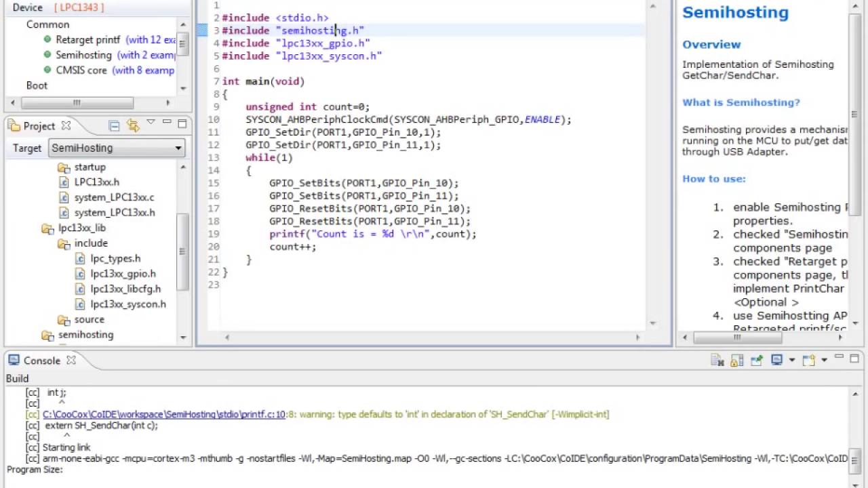This screenshot has height=488, width=868.
Task: Maximize the Console panel
Action: click(854, 359)
